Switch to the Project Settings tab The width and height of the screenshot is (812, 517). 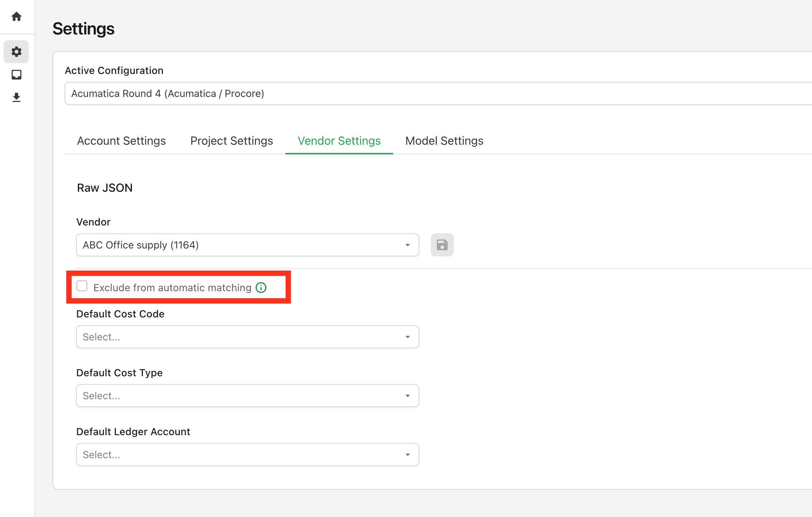232,141
